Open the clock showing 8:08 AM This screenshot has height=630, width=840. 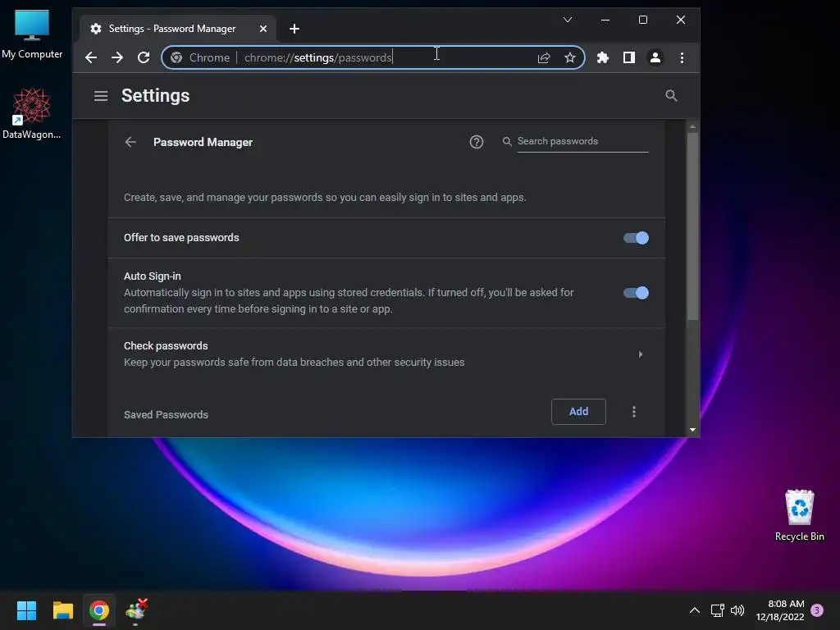click(780, 610)
